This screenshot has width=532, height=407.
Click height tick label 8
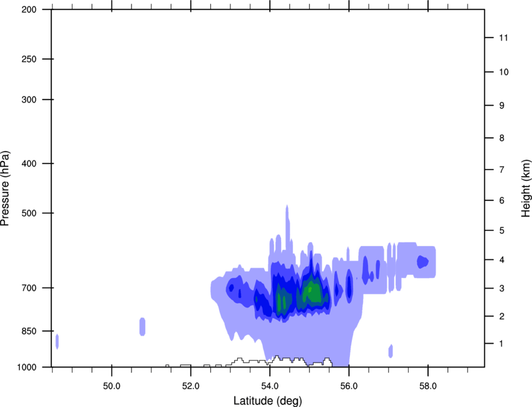[x=501, y=138]
